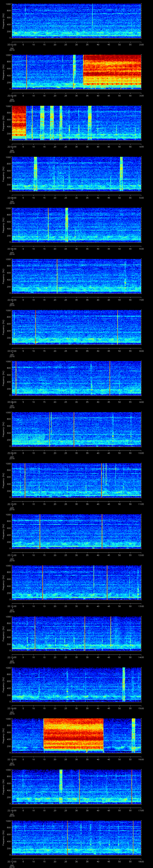Open the spectrogram panel starting at 22:01:00
Screen dimensions: 153x868
pyautogui.click(x=77, y=21)
